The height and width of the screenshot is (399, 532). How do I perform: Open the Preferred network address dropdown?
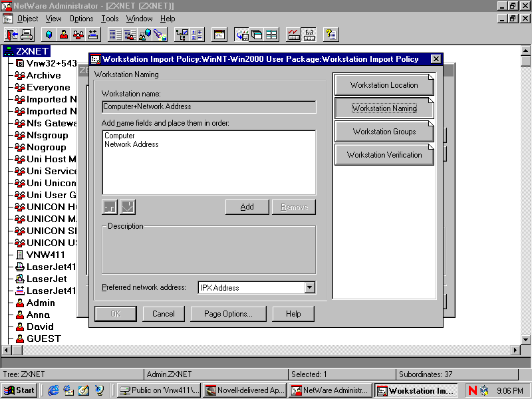coord(309,288)
